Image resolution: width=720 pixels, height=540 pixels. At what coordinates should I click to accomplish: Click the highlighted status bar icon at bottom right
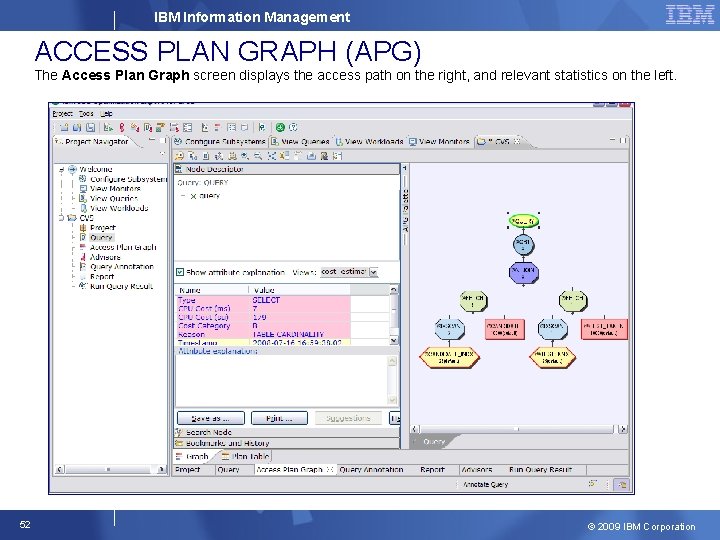click(x=622, y=484)
